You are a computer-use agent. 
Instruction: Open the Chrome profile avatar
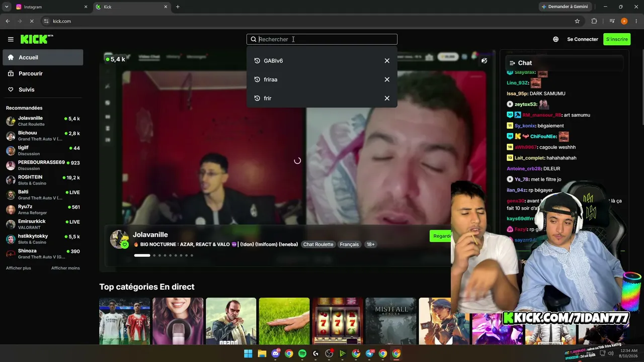624,21
